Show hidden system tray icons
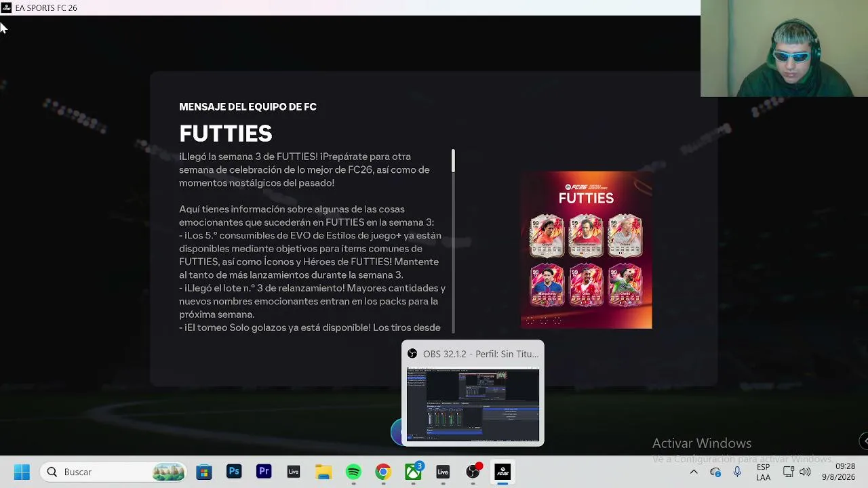Image resolution: width=868 pixels, height=488 pixels. tap(694, 472)
